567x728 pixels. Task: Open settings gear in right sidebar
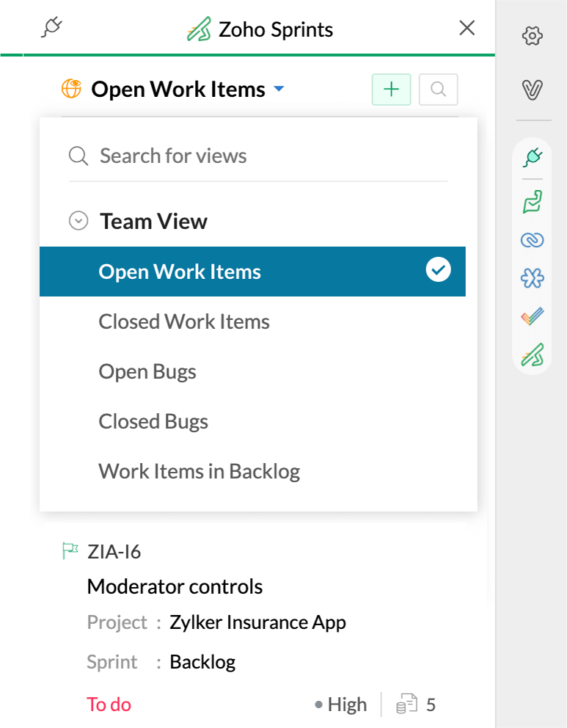532,35
